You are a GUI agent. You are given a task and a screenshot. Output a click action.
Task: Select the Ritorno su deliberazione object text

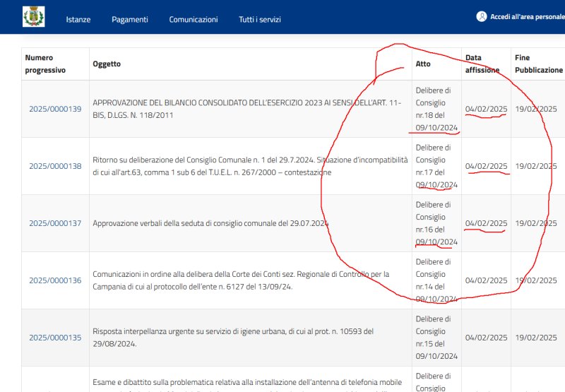[250, 166]
